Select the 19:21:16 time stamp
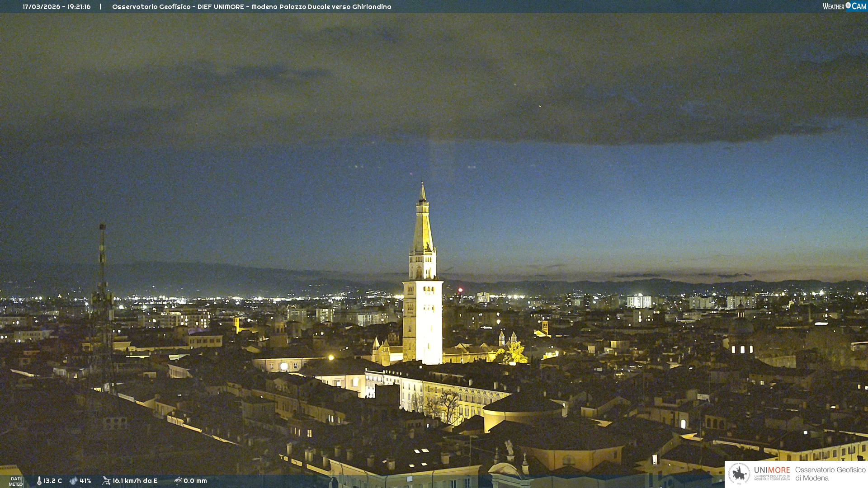This screenshot has height=488, width=868. coord(79,7)
